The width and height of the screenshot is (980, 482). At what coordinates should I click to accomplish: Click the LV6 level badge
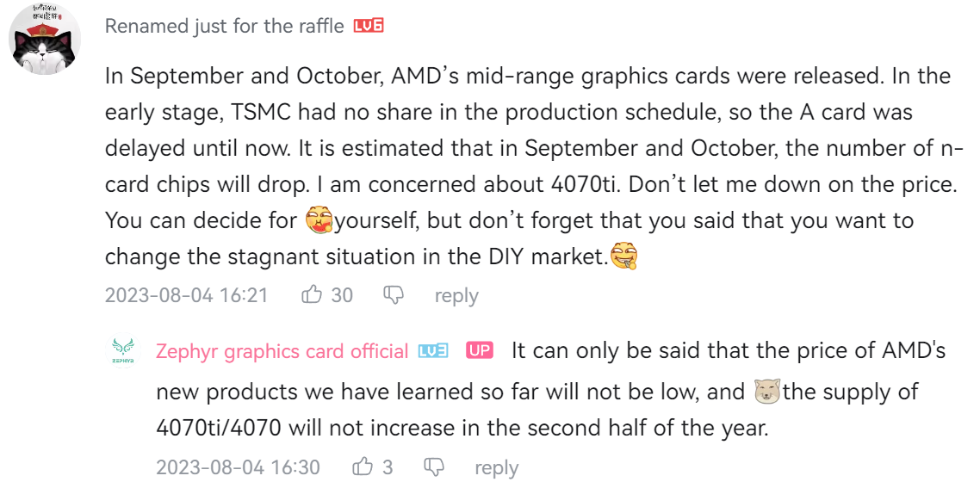(x=368, y=26)
